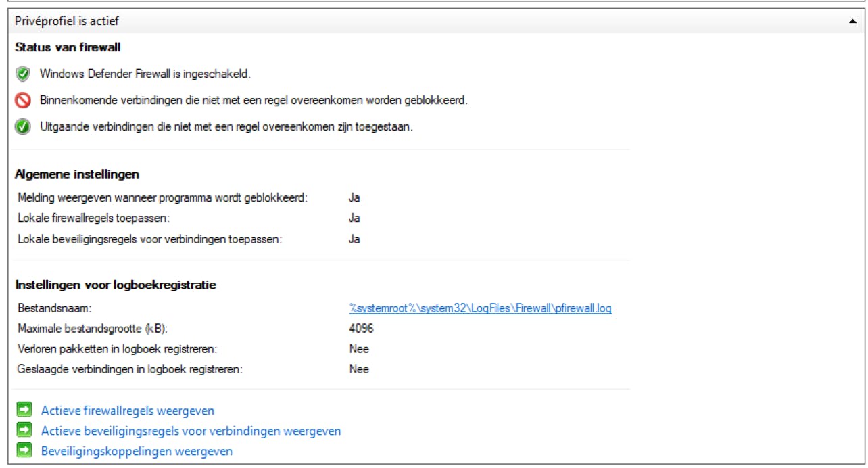The image size is (868, 468).
Task: Open Actieve beveiligingsregels voor verbindingen weergeven
Action: (191, 431)
